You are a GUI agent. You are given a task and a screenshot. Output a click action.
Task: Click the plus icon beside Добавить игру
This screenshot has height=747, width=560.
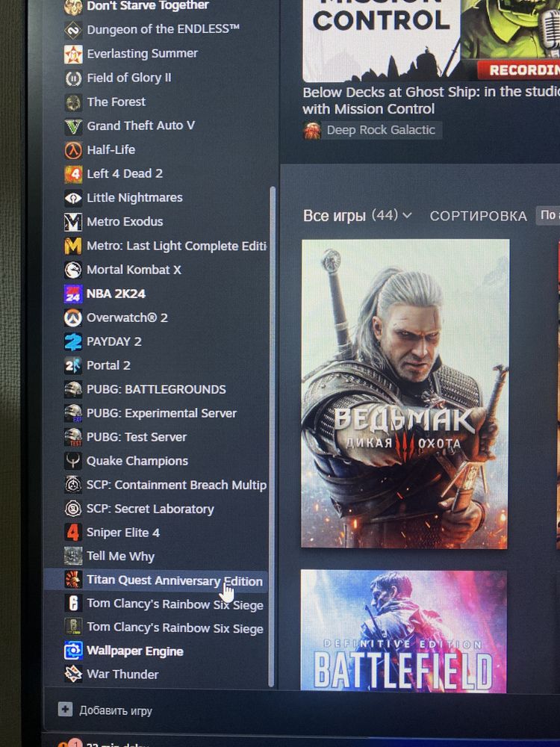(65, 710)
